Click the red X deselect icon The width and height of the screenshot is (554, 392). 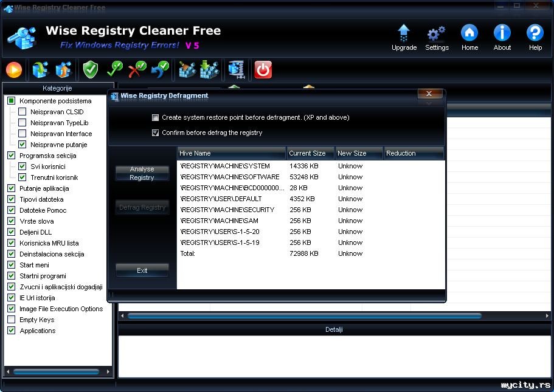137,69
